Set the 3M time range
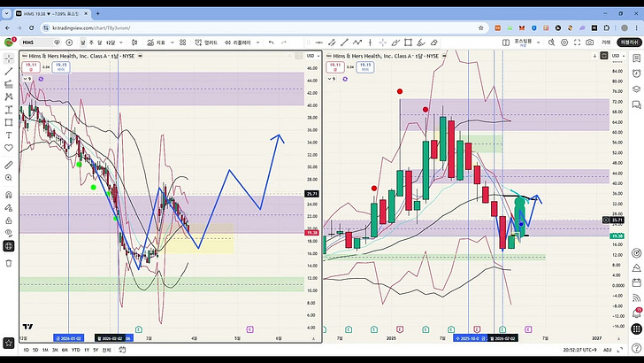Image resolution: width=644 pixels, height=363 pixels. pyautogui.click(x=55, y=350)
